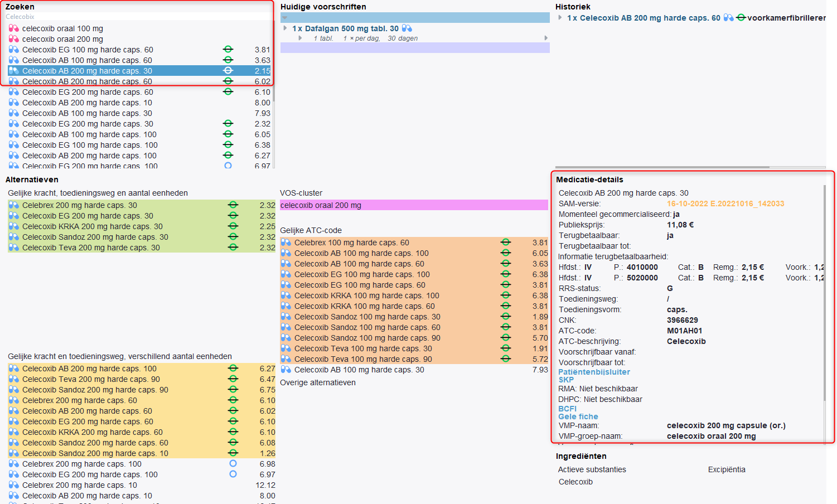
Task: Click the ATC-code value M01AH01
Action: [x=685, y=331]
